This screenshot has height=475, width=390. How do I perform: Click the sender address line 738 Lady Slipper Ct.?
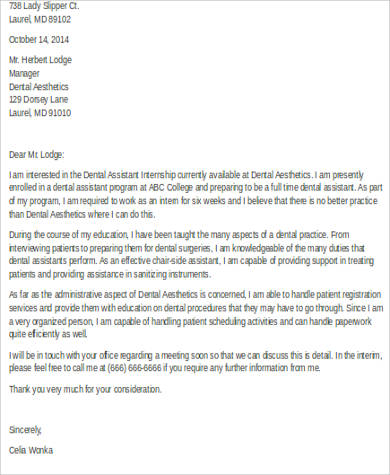[44, 6]
